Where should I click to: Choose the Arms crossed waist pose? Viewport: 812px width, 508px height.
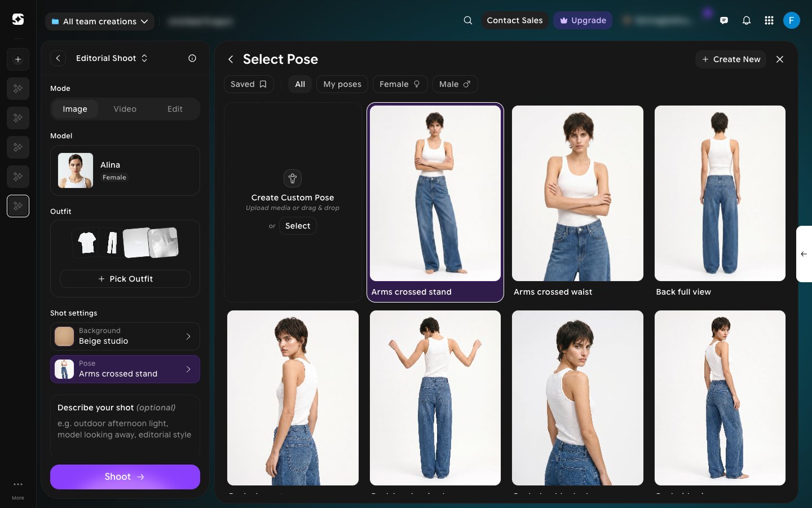pyautogui.click(x=577, y=202)
